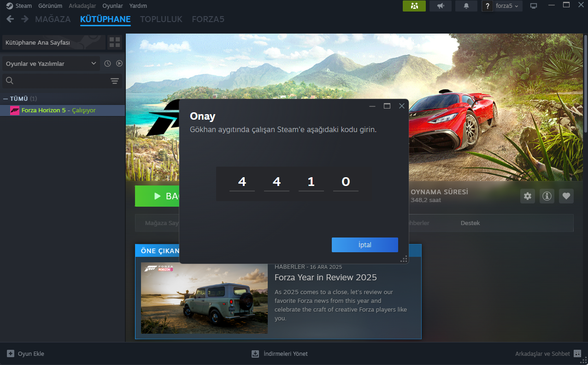This screenshot has height=365, width=588.
Task: Add game to favorites heart icon
Action: click(566, 196)
